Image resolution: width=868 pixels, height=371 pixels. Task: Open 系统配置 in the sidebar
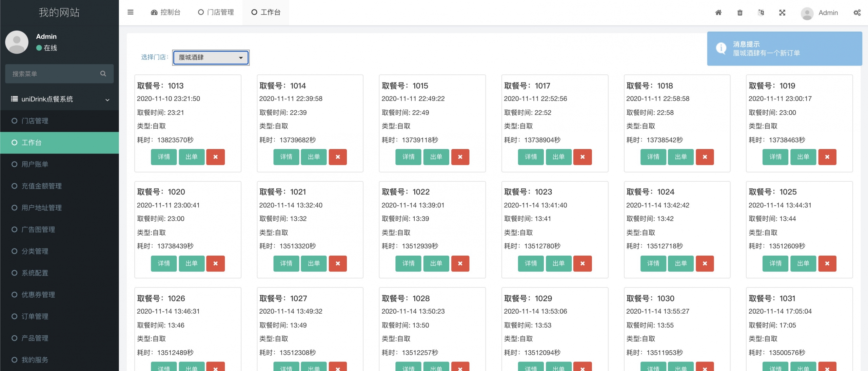coord(59,273)
